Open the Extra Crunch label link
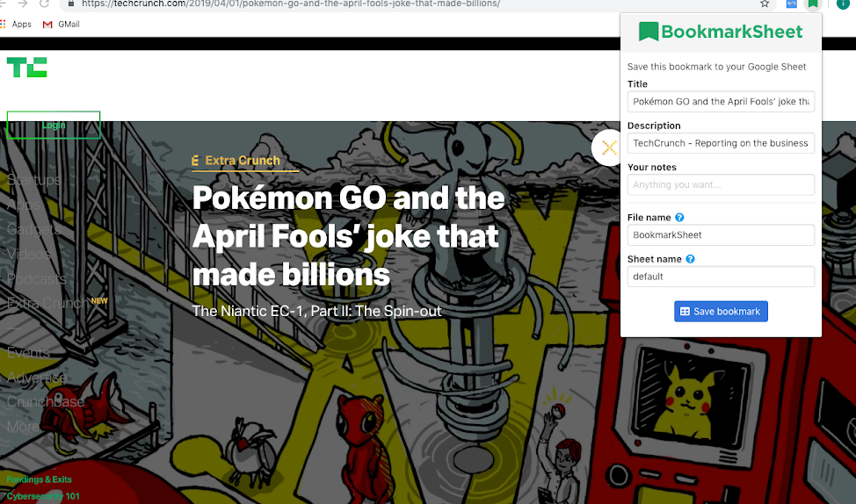The width and height of the screenshot is (856, 504). click(236, 161)
